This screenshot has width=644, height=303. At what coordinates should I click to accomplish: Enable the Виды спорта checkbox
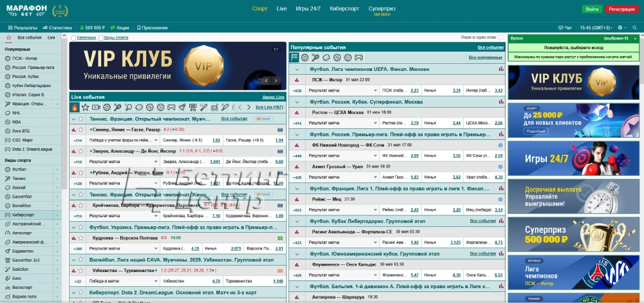click(100, 38)
